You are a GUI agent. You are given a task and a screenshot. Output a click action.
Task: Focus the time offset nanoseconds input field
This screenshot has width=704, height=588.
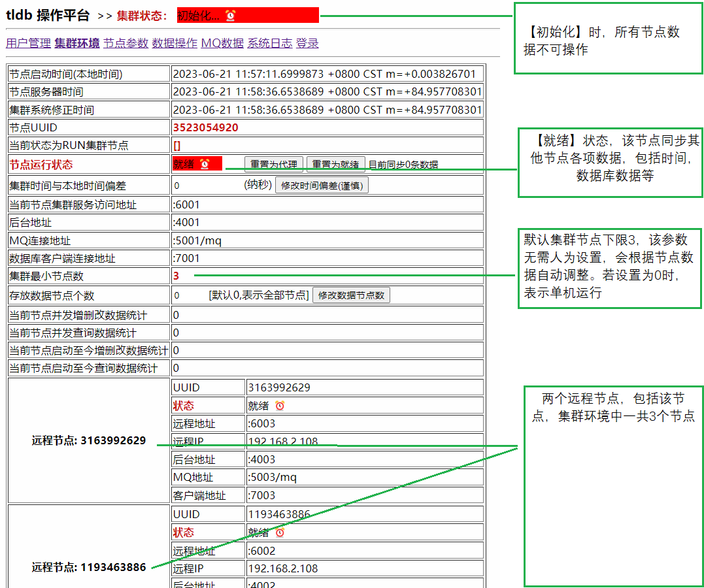(x=206, y=186)
